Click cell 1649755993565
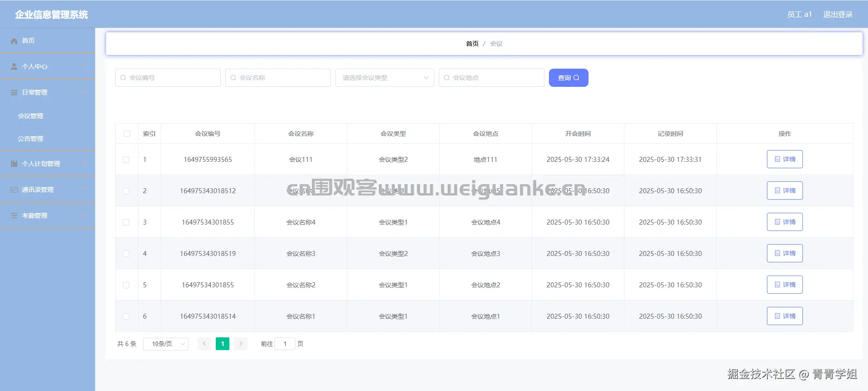The width and height of the screenshot is (868, 391). (208, 160)
